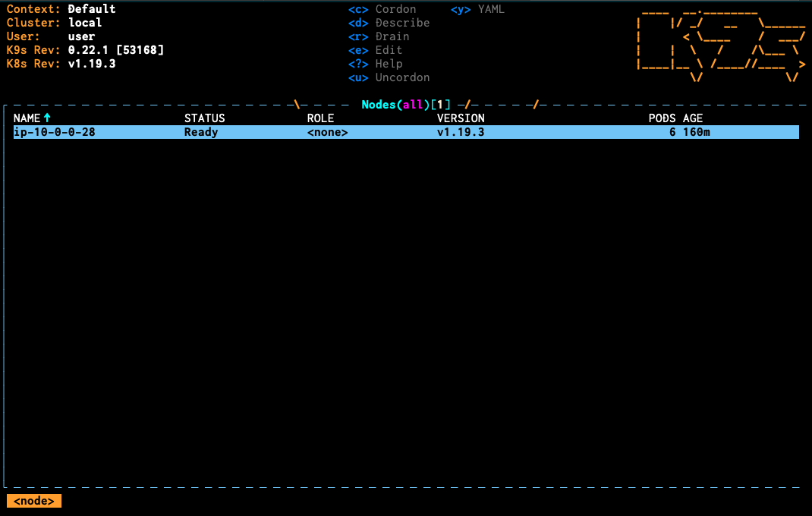
Task: Click the ROLE column header
Action: 320,118
